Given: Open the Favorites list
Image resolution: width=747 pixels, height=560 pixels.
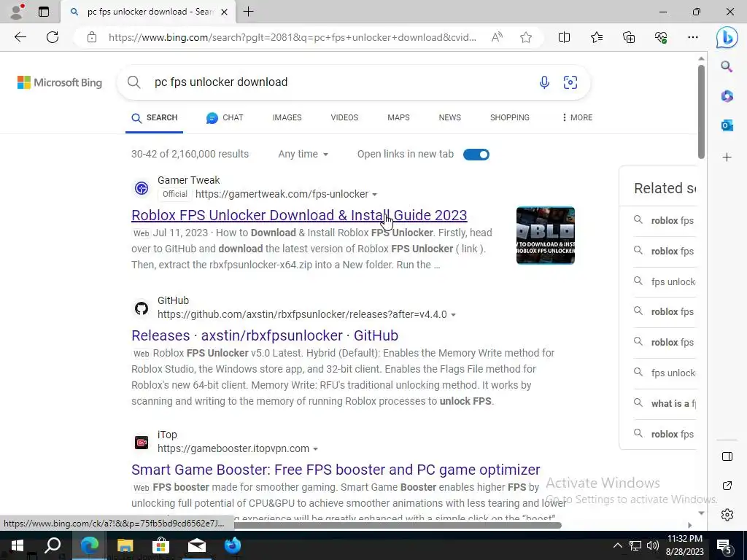Looking at the screenshot, I should [597, 37].
